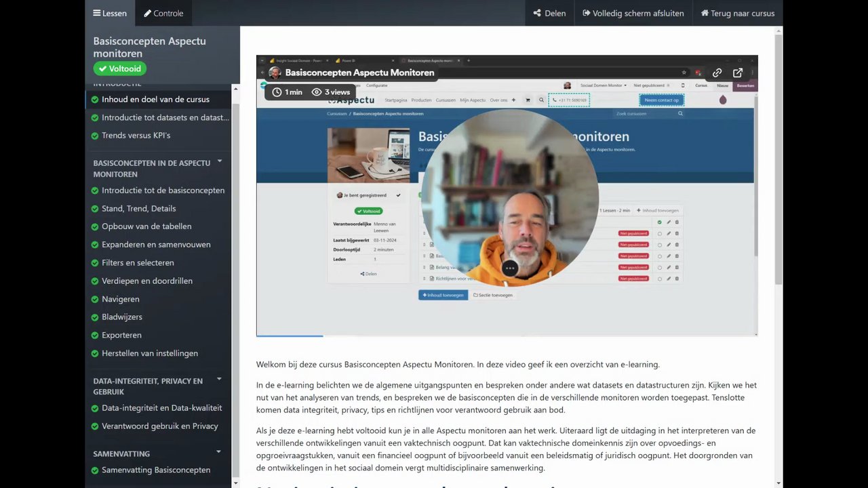Collapse the Samenvatting section
Viewport: 868px width, 488px height.
tap(219, 452)
